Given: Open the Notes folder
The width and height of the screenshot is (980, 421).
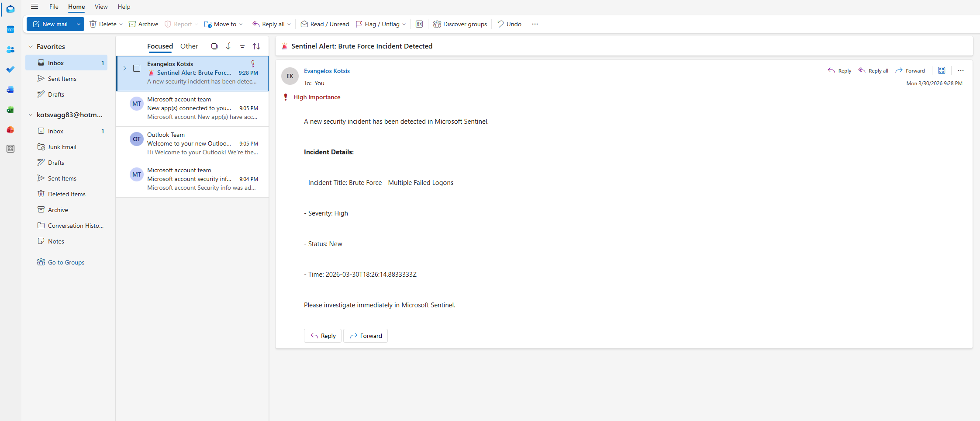Looking at the screenshot, I should pyautogui.click(x=66, y=241).
